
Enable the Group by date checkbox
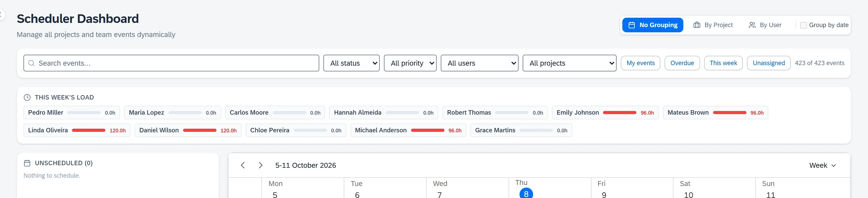click(803, 25)
